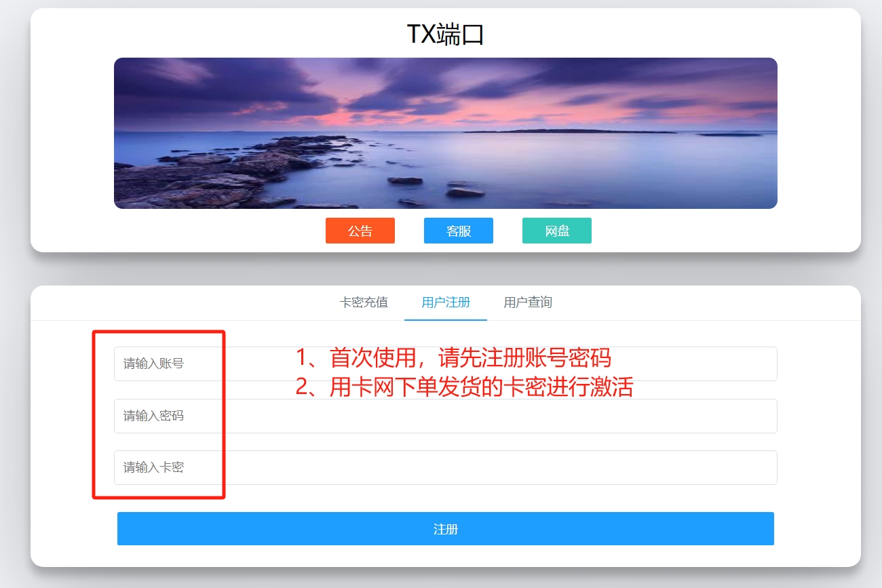Open the 用户查询 tab

click(x=528, y=302)
